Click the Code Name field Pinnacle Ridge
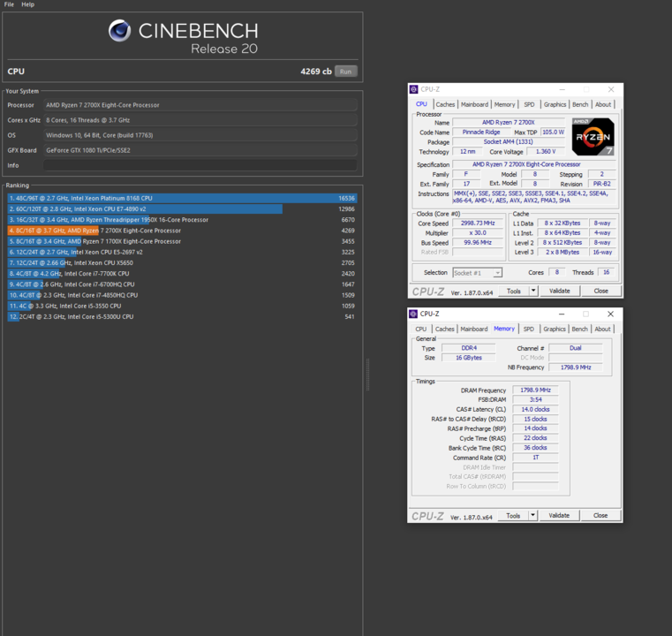Image resolution: width=672 pixels, height=636 pixels. point(481,132)
